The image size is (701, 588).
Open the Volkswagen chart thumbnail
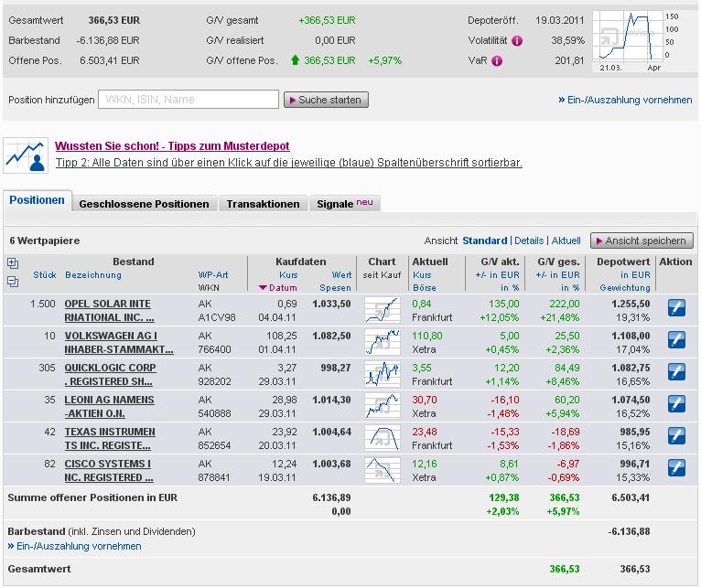coord(382,342)
